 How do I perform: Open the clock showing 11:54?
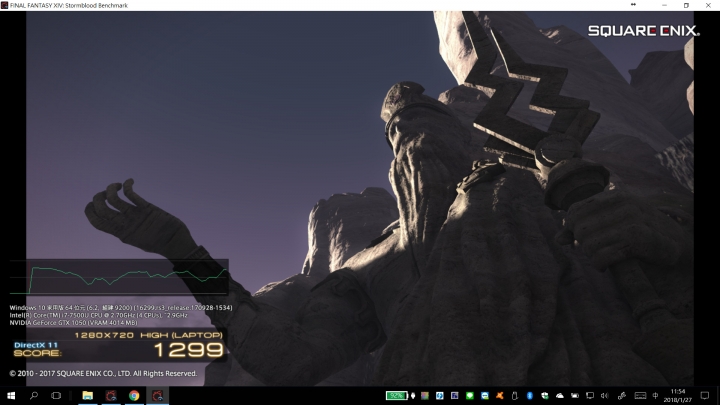(678, 395)
